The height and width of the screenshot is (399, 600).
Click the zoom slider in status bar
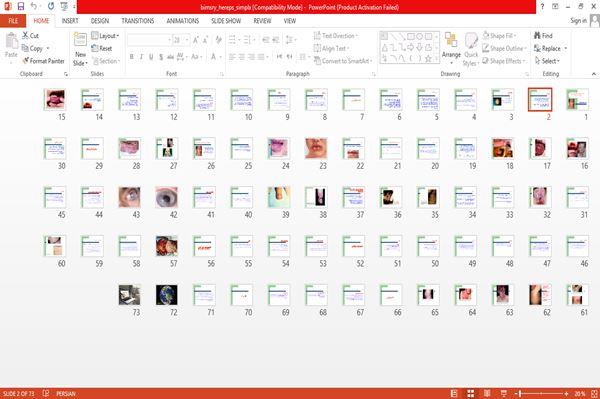541,393
